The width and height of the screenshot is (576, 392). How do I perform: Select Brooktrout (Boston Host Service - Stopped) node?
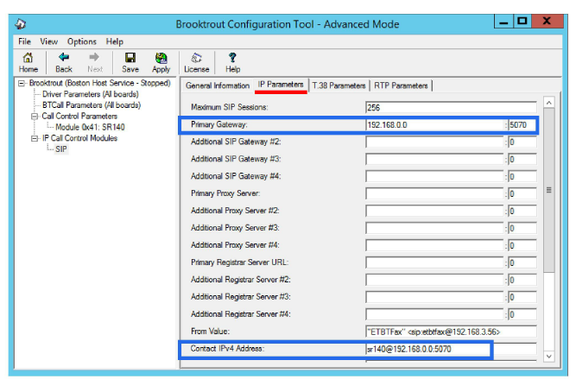[100, 84]
